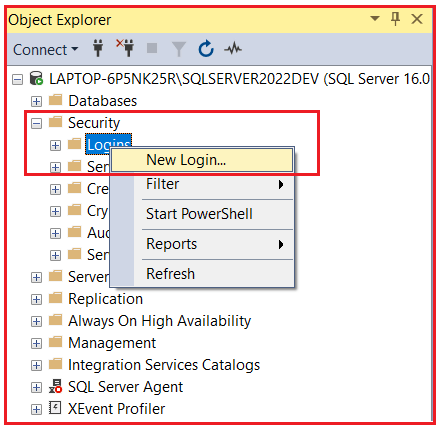
Task: Click the Filter funnel toolbar icon
Action: click(x=179, y=49)
